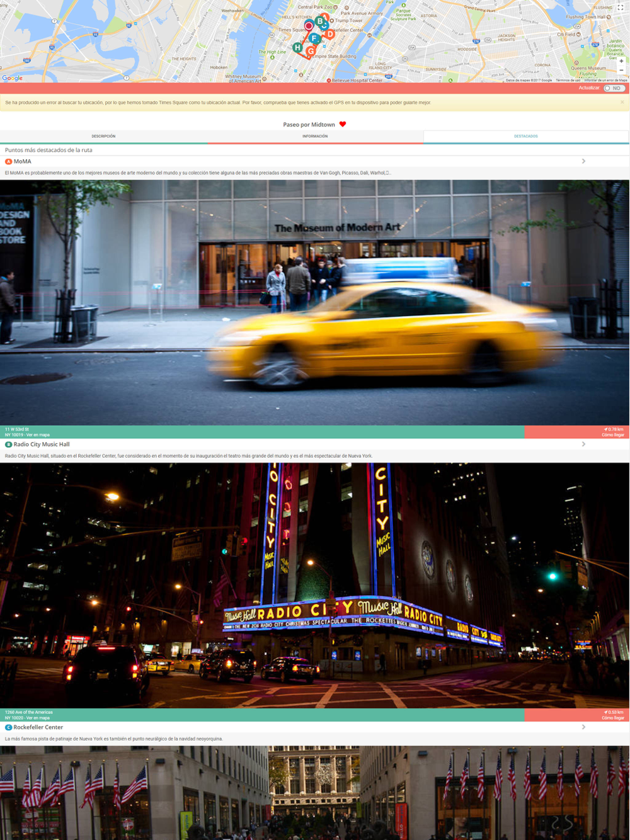Open the Radio City Music Hall title
This screenshot has height=840, width=630.
[42, 445]
